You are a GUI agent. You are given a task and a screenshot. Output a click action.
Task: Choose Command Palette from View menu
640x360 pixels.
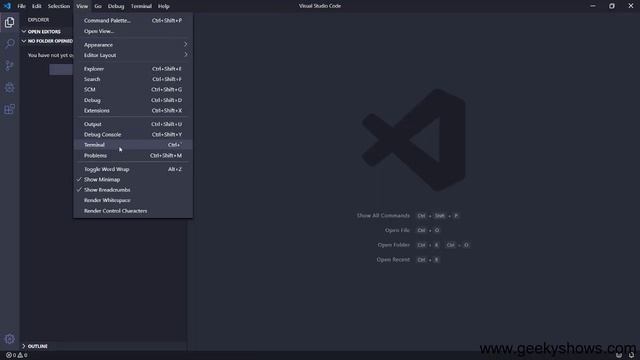[x=133, y=20]
